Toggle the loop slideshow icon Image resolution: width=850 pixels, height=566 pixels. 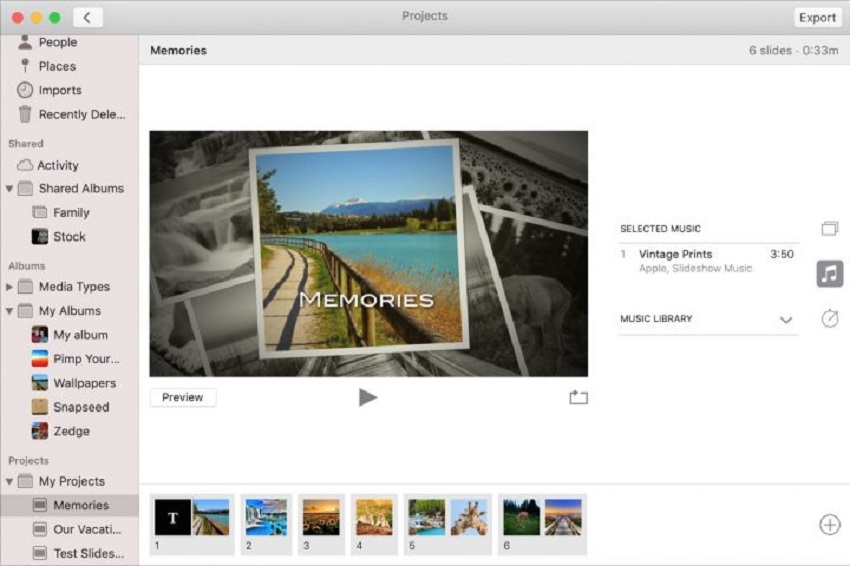pyautogui.click(x=578, y=397)
